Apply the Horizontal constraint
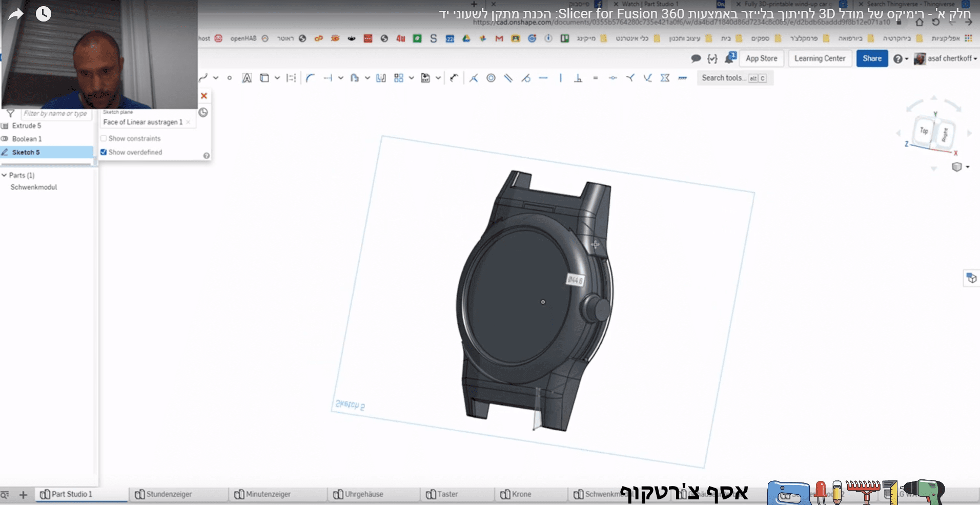Image resolution: width=980 pixels, height=505 pixels. [543, 78]
